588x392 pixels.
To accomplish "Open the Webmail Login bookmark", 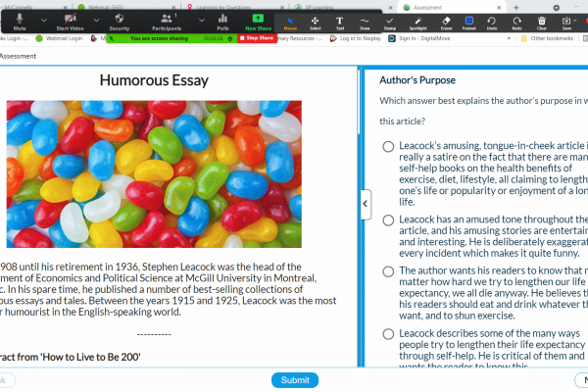I will click(66, 38).
